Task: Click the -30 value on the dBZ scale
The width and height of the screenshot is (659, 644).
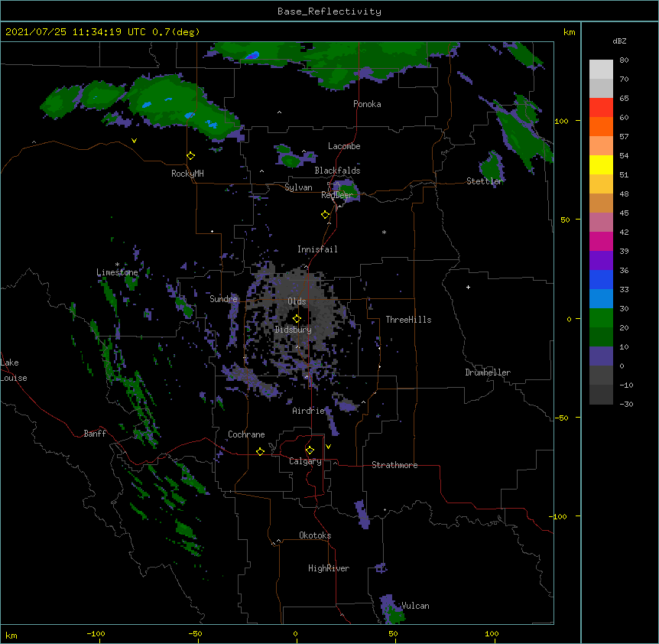Action: coord(626,404)
